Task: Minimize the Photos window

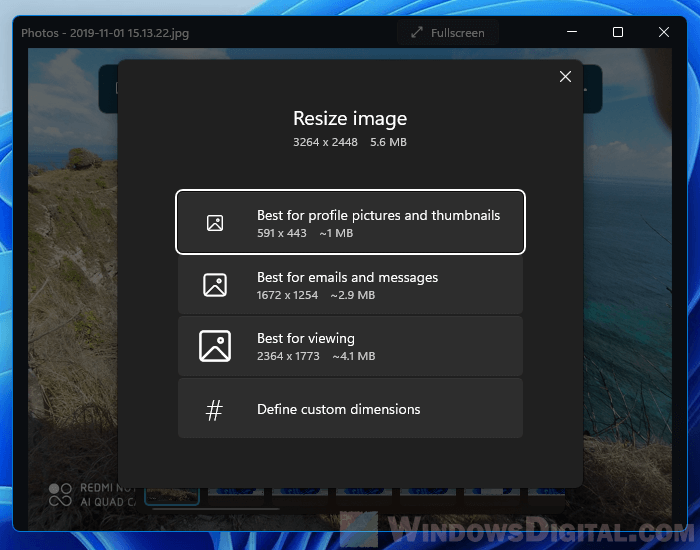Action: (572, 32)
